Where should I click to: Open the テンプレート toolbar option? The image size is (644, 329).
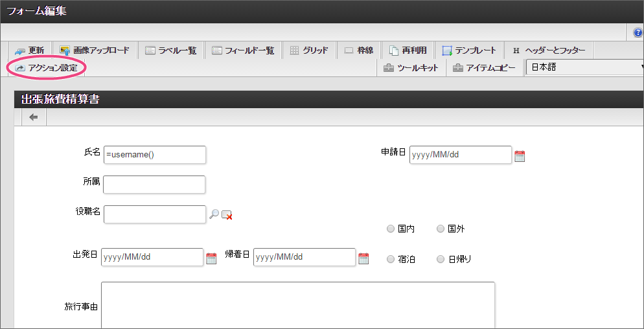(469, 51)
